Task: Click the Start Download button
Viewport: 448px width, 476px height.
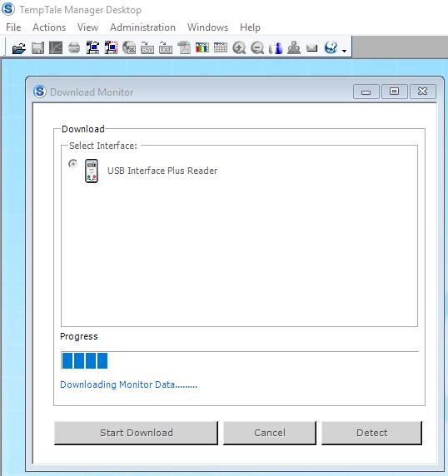Action: [137, 433]
